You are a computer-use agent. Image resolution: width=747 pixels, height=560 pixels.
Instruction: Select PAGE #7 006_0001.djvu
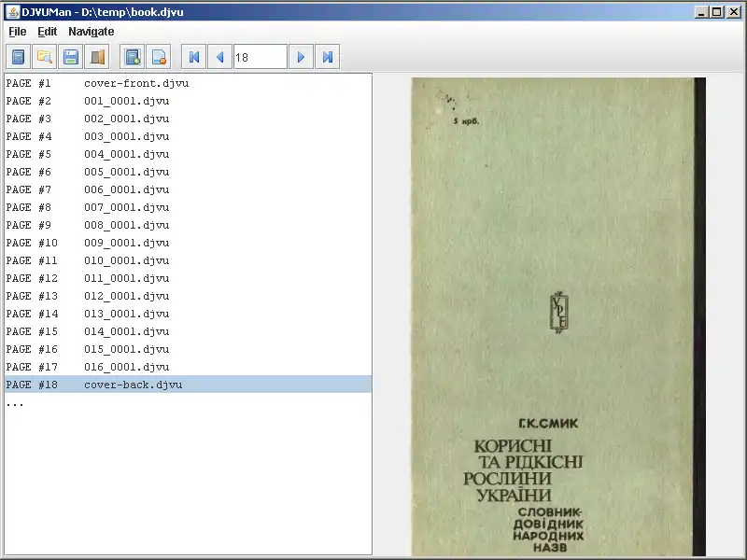click(x=189, y=189)
